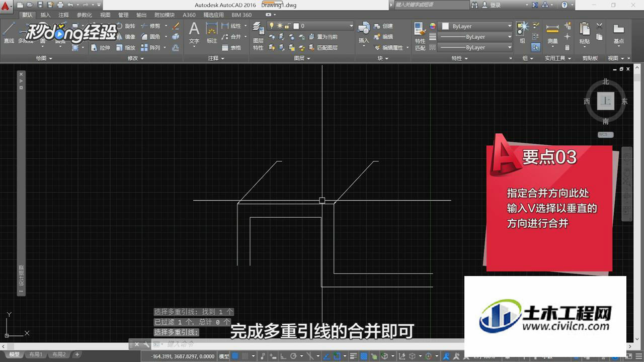Select the 旋转 (Rotate) tool
Screen dimensions: 644x362
pos(125,26)
